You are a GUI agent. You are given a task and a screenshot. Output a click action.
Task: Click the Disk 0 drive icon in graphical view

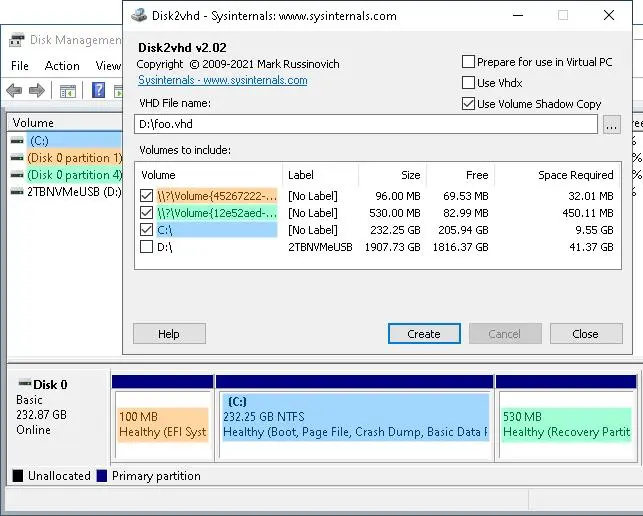coord(25,383)
